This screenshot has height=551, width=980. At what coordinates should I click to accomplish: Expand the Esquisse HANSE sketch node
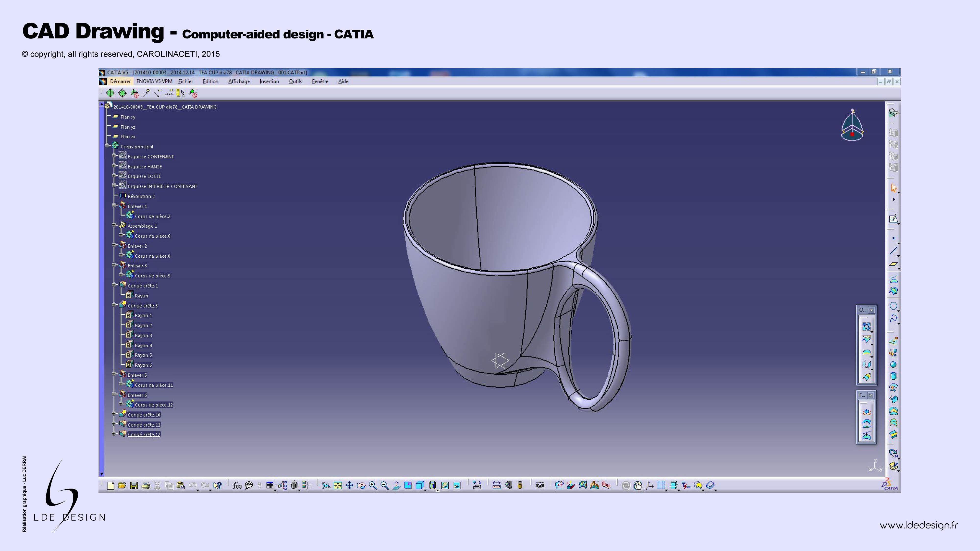tap(114, 165)
